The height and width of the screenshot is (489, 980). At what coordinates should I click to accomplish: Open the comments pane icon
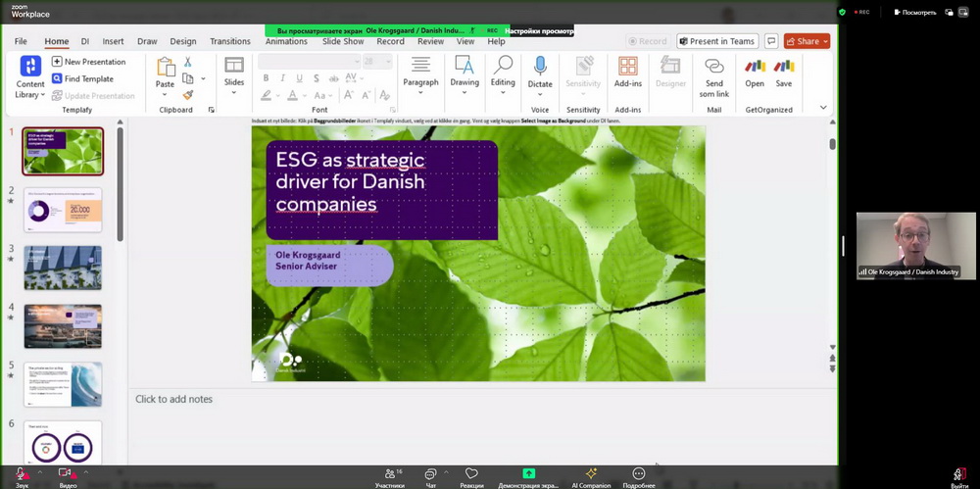(772, 41)
